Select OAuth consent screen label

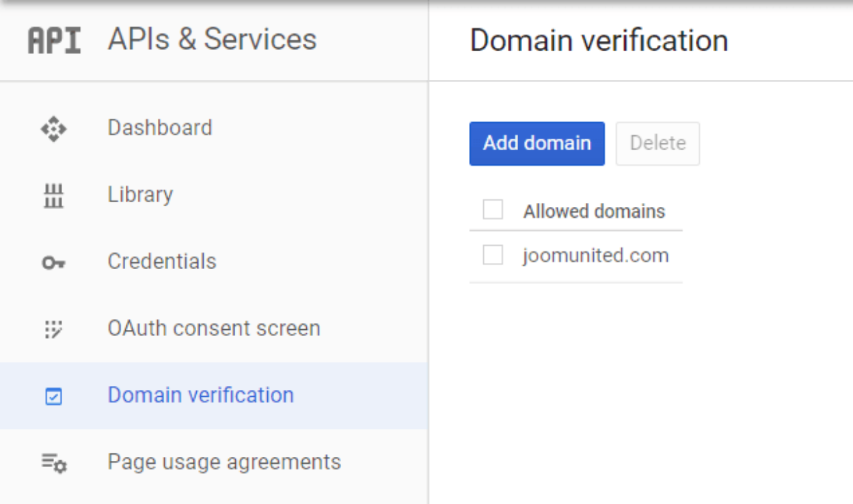[x=214, y=328]
